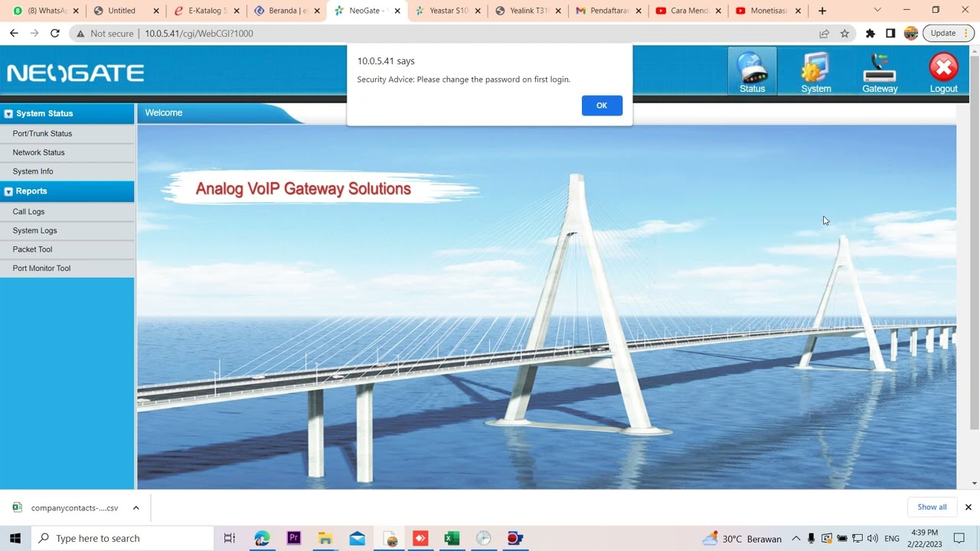980x551 pixels.
Task: Go forward in browser history
Action: pos(34,33)
